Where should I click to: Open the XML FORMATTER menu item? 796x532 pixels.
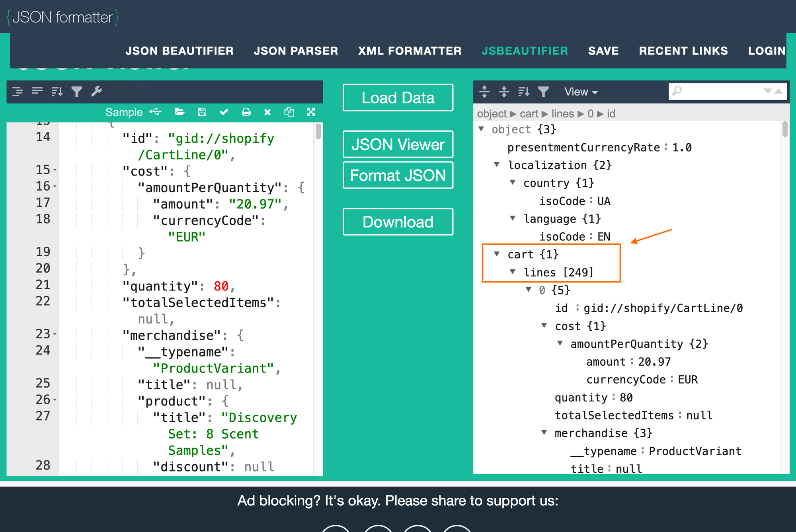(410, 51)
